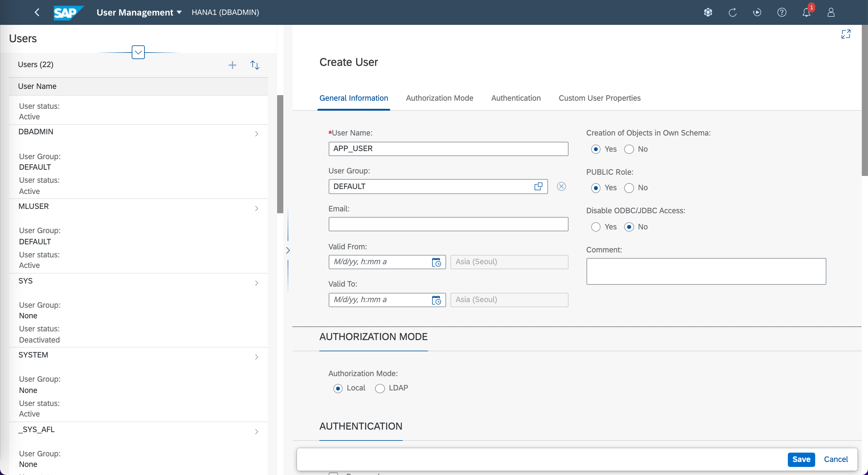Click the sort users icon
Viewport: 868px width, 475px height.
[x=255, y=65]
